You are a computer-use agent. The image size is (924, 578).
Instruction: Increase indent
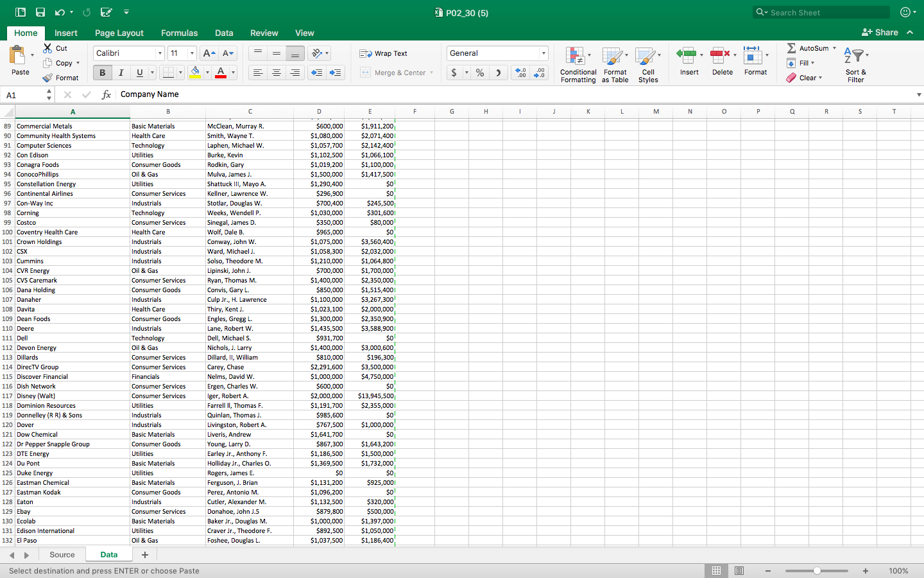click(336, 73)
